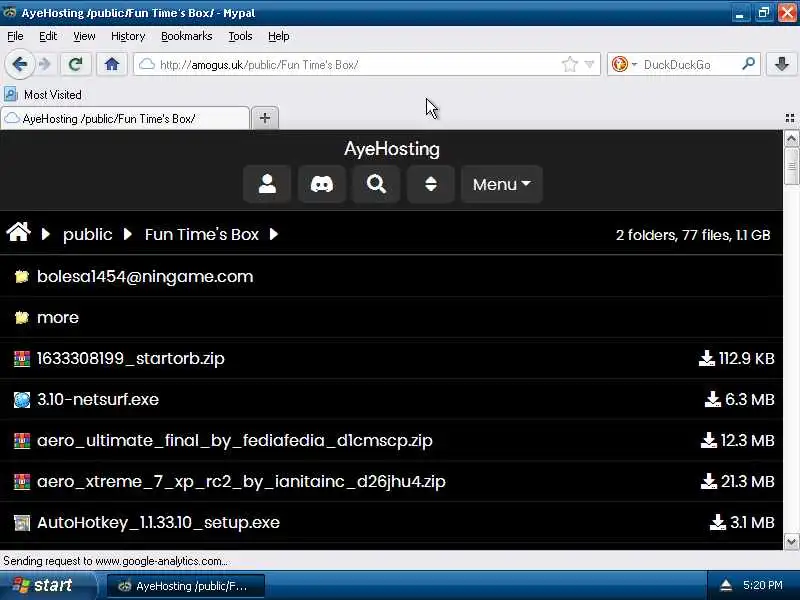Click the tab groups grid icon
Viewport: 800px width, 600px height.
[790, 118]
